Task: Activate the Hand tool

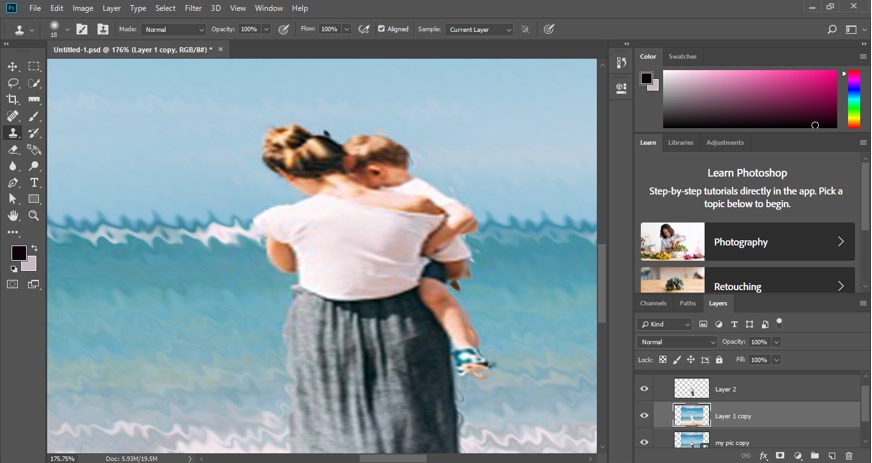Action: click(x=13, y=215)
